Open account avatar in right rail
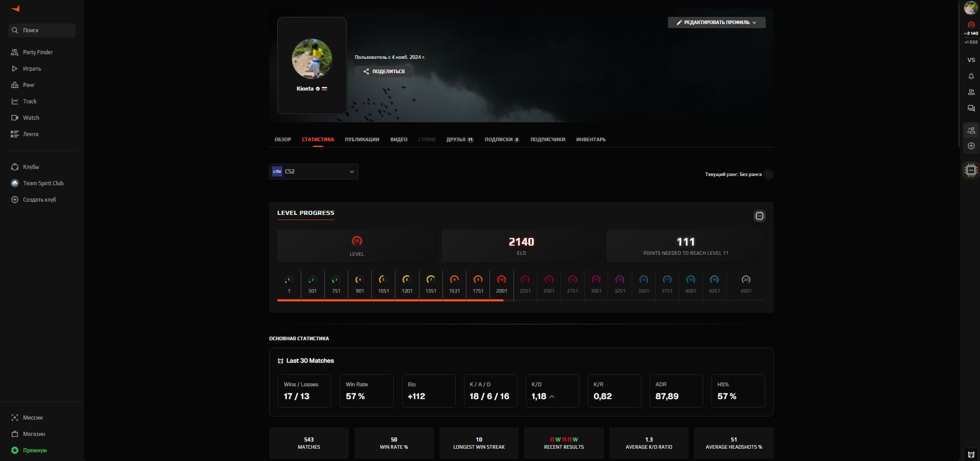This screenshot has height=461, width=980. click(970, 8)
